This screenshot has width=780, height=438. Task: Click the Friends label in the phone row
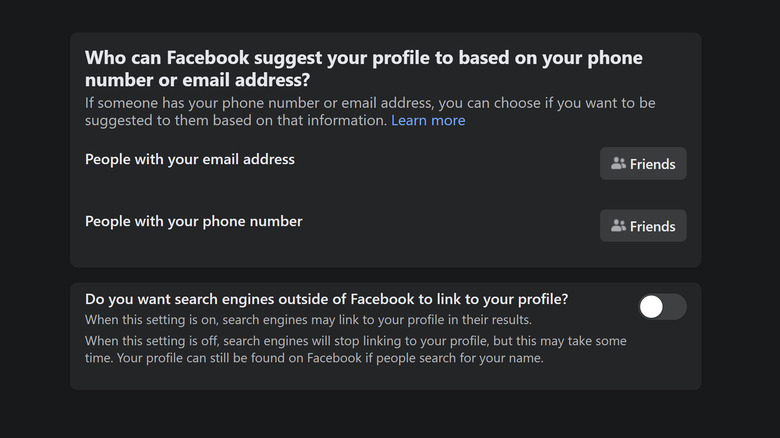(653, 226)
